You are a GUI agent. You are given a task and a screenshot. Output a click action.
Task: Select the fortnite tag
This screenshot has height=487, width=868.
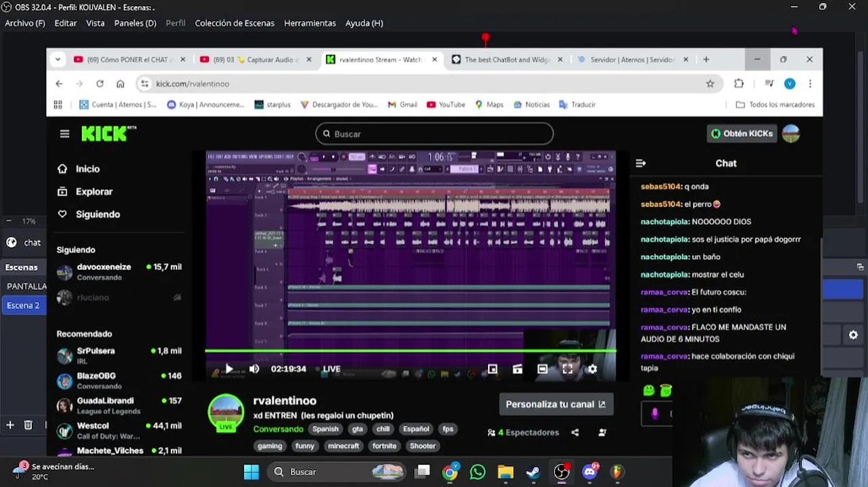pos(384,446)
